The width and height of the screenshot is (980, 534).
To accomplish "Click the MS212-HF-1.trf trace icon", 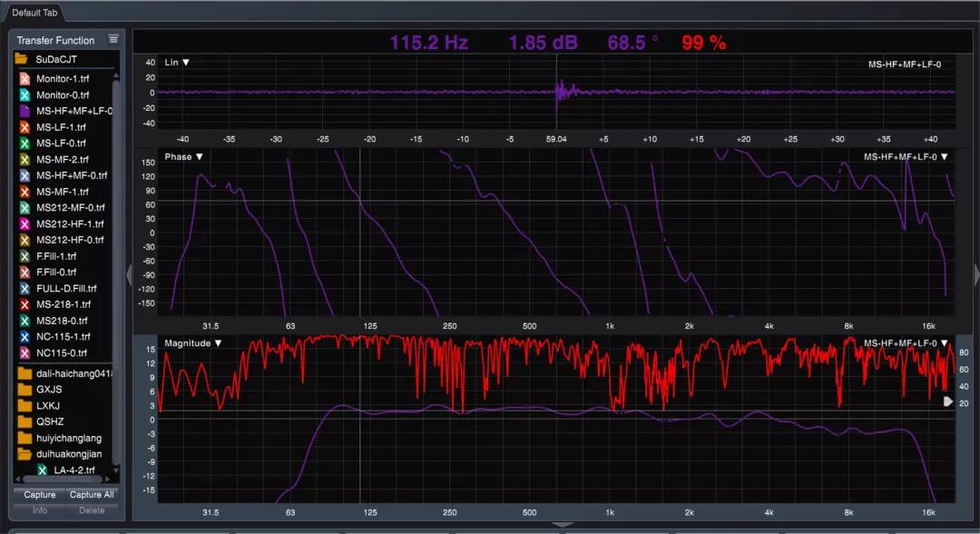I will 24,223.
